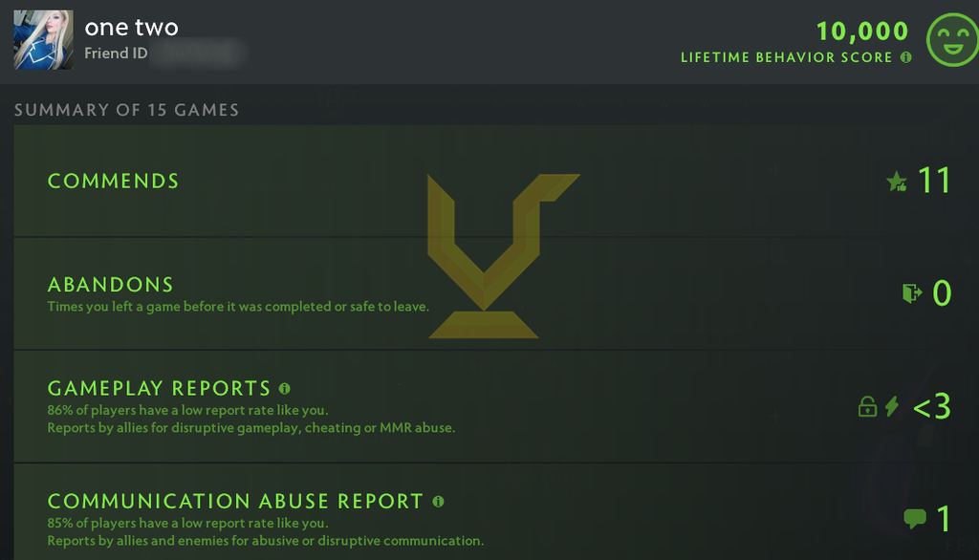Click info icon next to Communication Abuse Report
979x560 pixels.
(x=438, y=502)
